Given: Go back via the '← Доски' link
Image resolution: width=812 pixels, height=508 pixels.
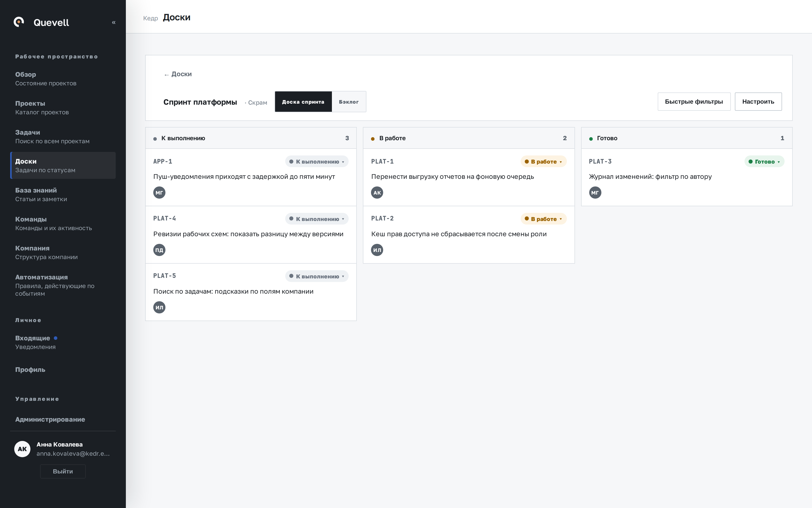Looking at the screenshot, I should tap(178, 74).
